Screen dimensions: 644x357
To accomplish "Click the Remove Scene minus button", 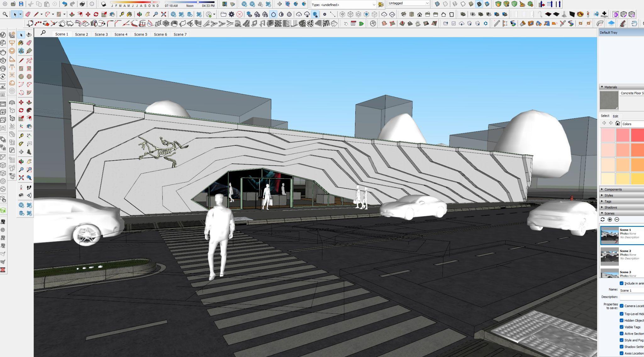I will 617,219.
